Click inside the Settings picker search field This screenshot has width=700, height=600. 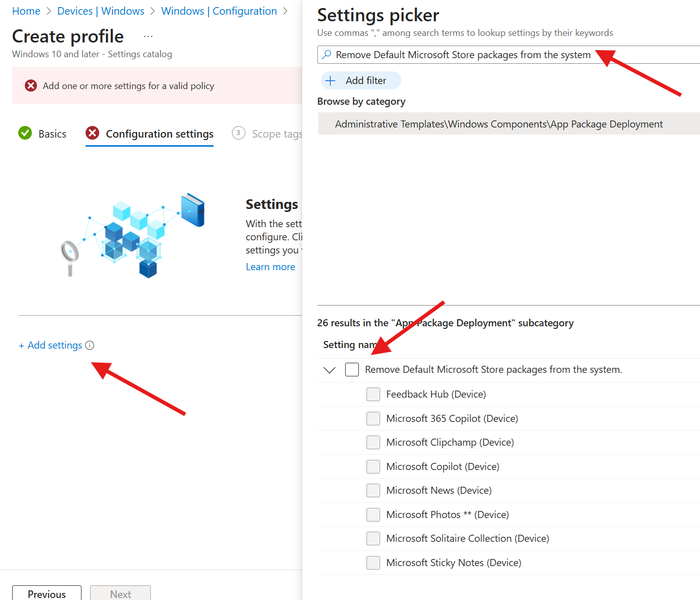pos(456,55)
